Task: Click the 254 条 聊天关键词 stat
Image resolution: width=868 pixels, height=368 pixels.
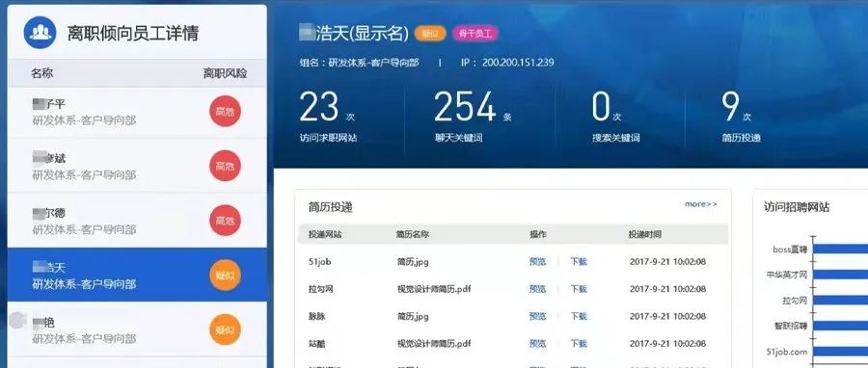Action: (473, 117)
